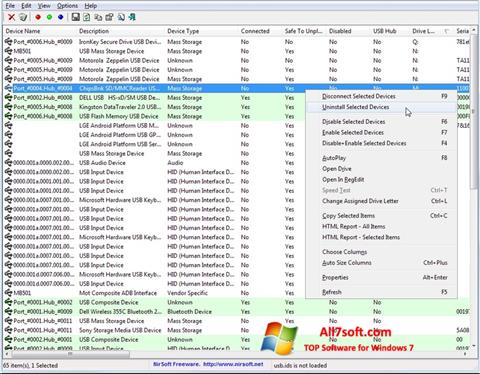The image size is (480, 374).
Task: Click USB icon of USB Audio Device row
Action: (x=9, y=163)
